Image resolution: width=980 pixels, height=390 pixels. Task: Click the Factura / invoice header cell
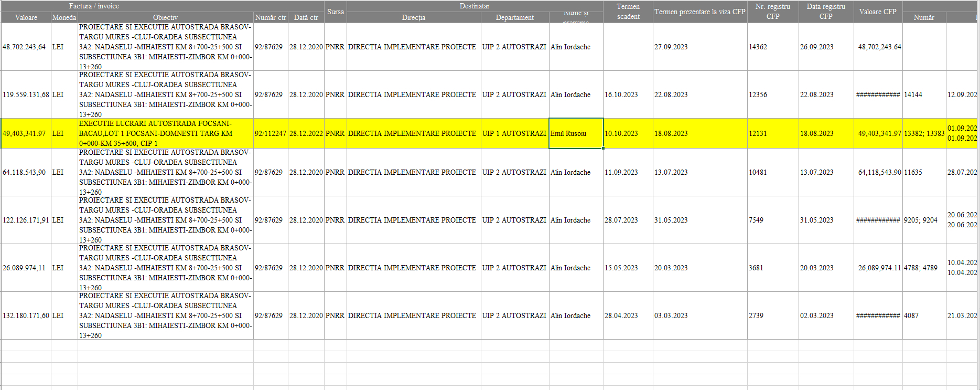(94, 6)
